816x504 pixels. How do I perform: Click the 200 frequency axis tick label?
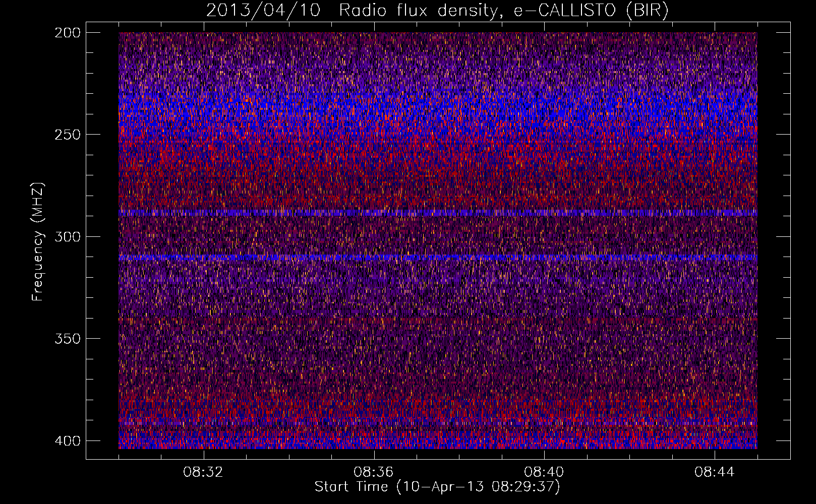[x=67, y=33]
